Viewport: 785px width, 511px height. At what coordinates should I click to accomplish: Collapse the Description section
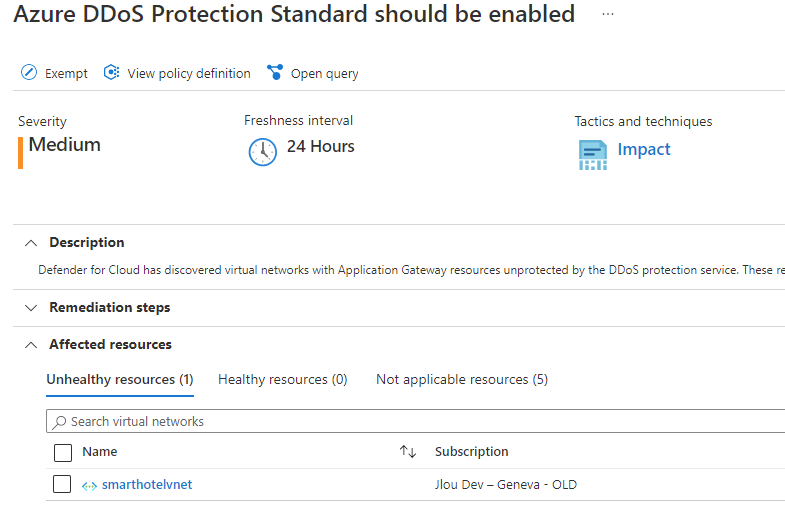[x=31, y=243]
